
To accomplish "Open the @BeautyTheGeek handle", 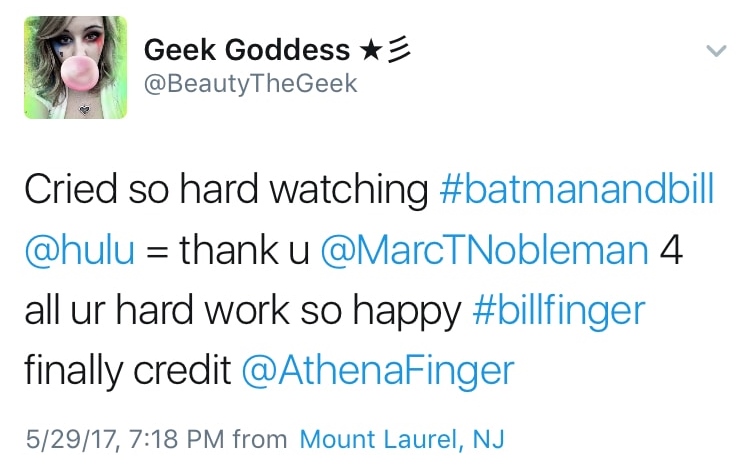I will [250, 84].
